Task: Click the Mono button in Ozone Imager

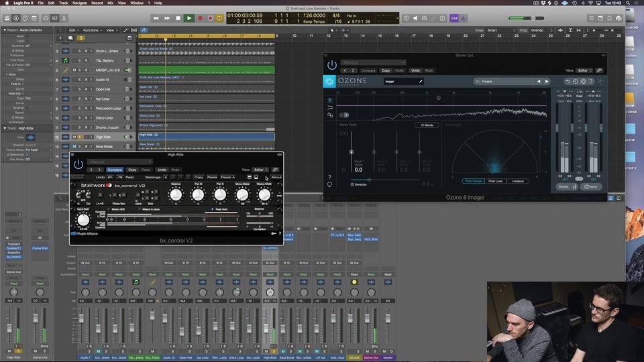Action: [592, 186]
